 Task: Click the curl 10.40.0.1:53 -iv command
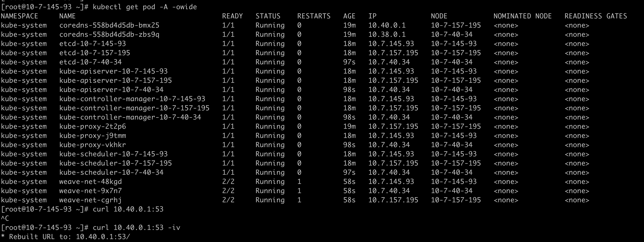click(136, 228)
